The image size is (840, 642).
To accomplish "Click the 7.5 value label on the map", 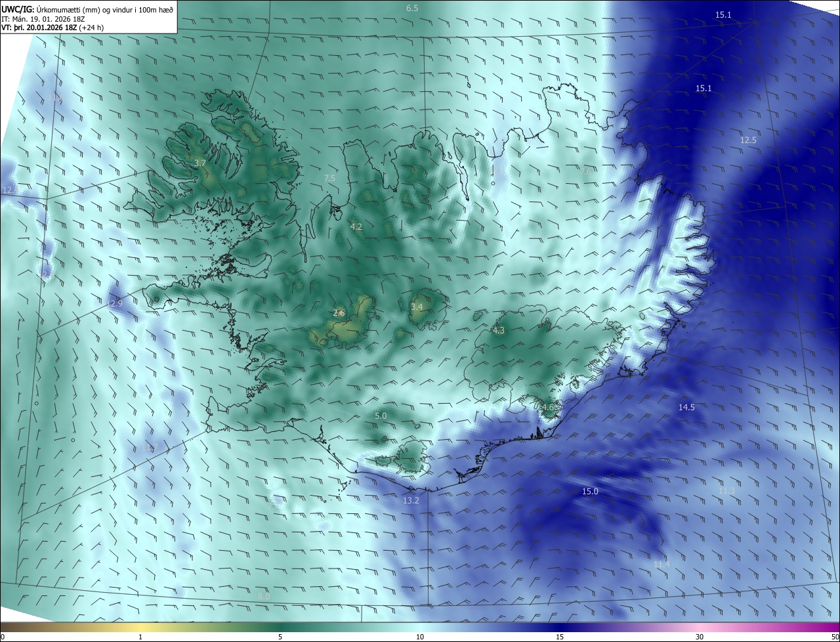I will pos(329,178).
